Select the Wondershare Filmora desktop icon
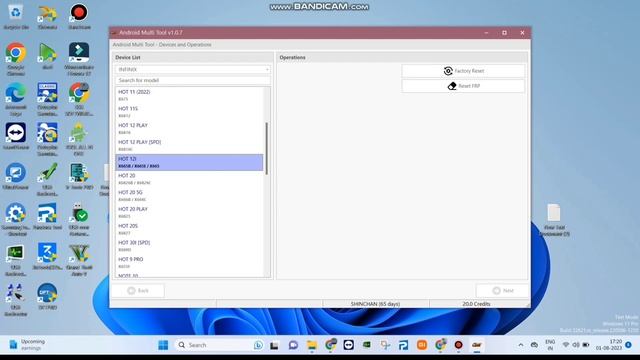Screen dimensions: 640x360 (x=79, y=60)
